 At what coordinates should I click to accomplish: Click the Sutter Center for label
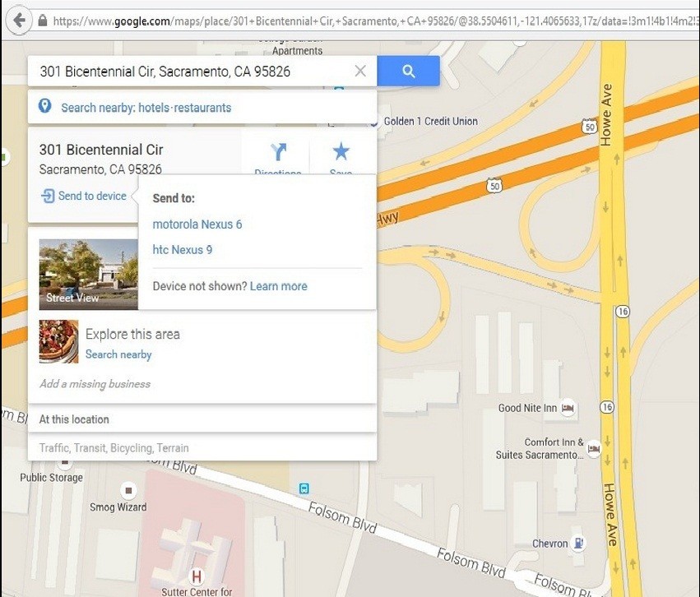(x=197, y=591)
